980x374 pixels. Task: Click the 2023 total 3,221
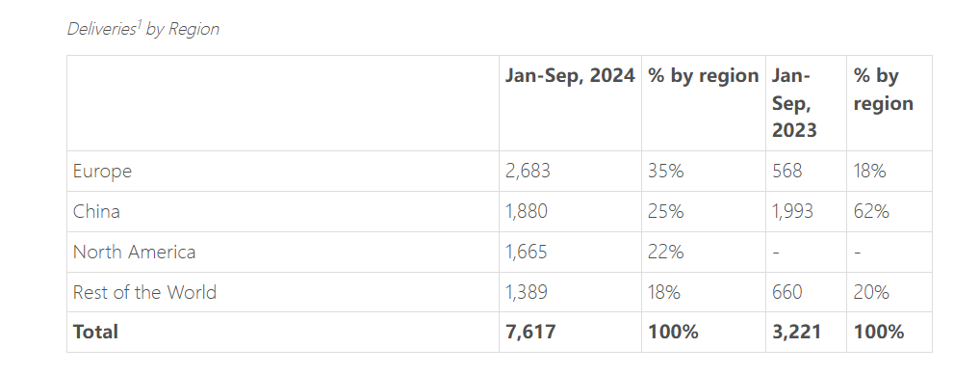[x=796, y=332]
